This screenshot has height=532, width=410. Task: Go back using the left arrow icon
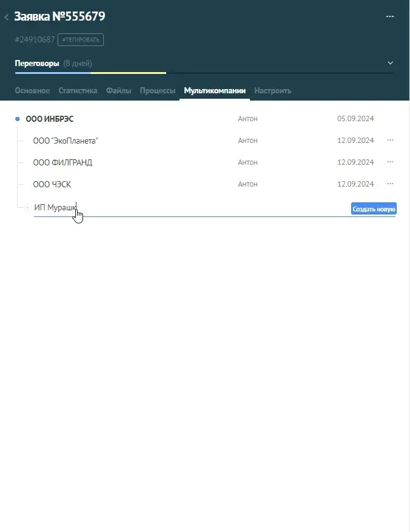[7, 17]
